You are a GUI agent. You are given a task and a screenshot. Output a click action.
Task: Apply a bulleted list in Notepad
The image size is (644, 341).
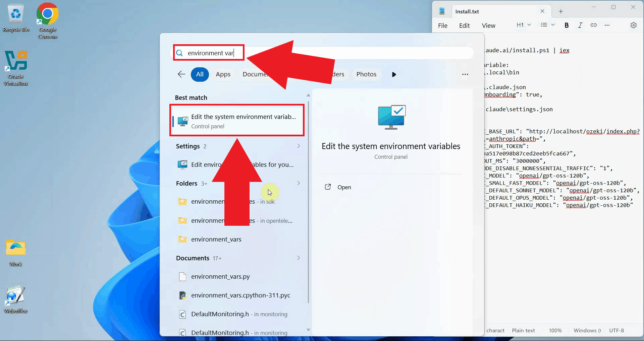[x=544, y=25]
